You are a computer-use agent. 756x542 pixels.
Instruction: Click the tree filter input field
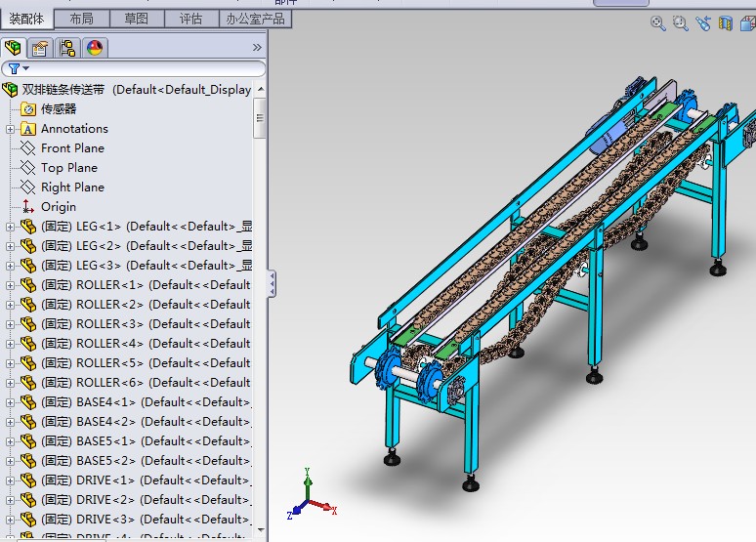click(x=134, y=69)
